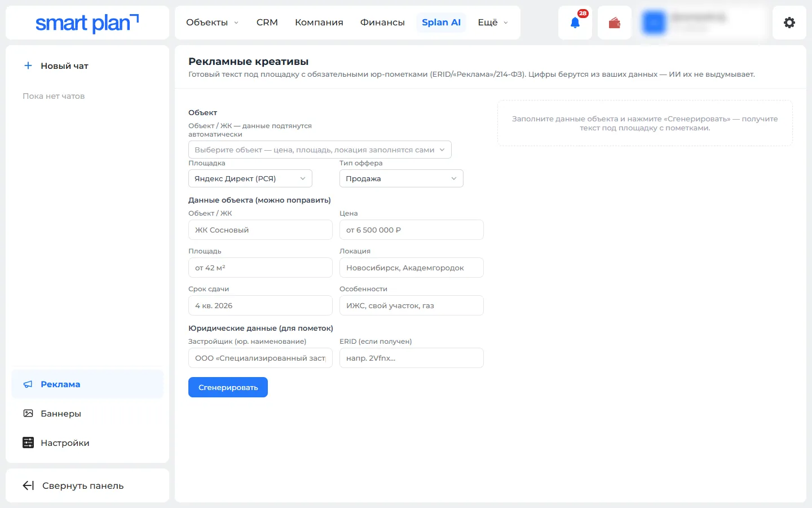Focus the Застройщик input field

261,358
